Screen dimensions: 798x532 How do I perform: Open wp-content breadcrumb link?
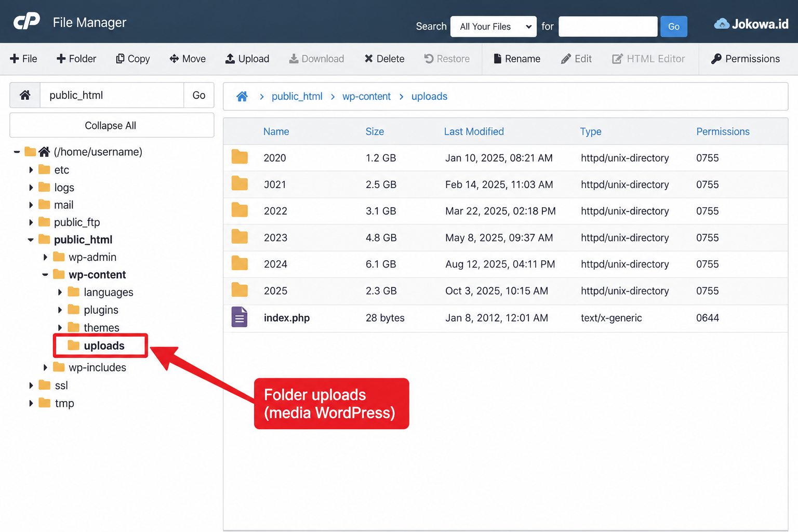366,96
